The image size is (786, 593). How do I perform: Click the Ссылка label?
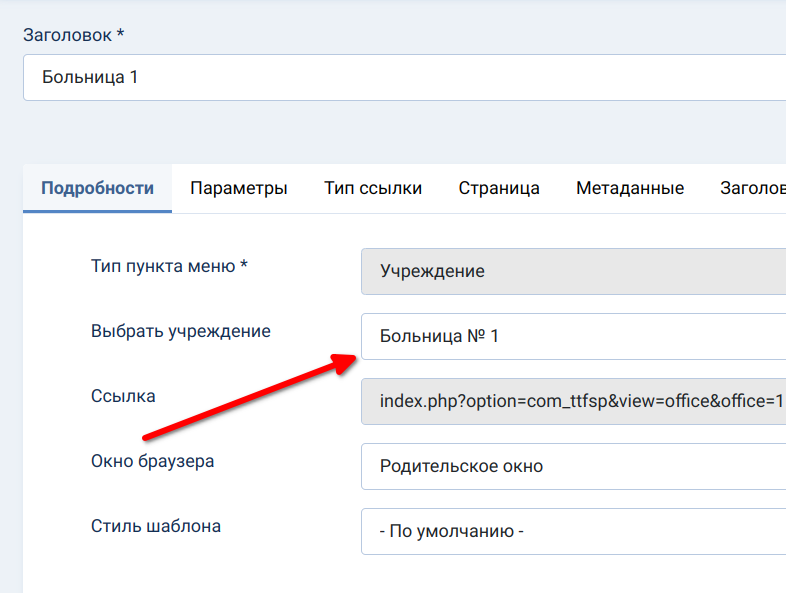tap(123, 396)
